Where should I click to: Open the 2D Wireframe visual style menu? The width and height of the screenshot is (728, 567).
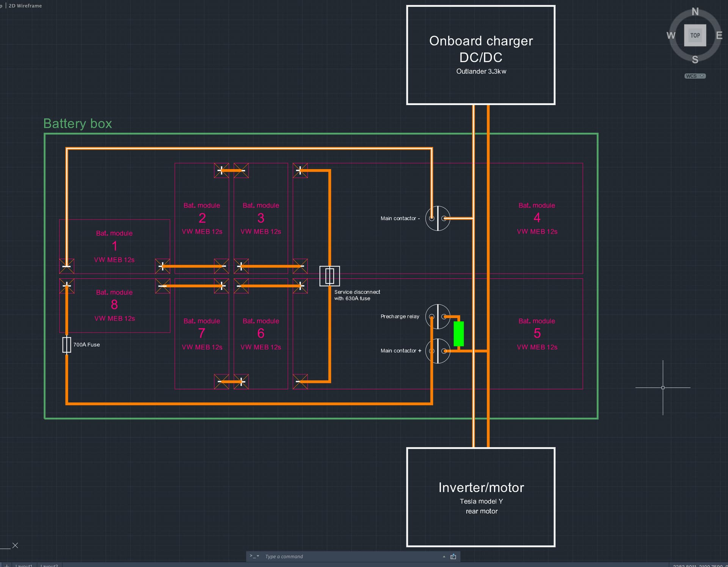coord(25,6)
